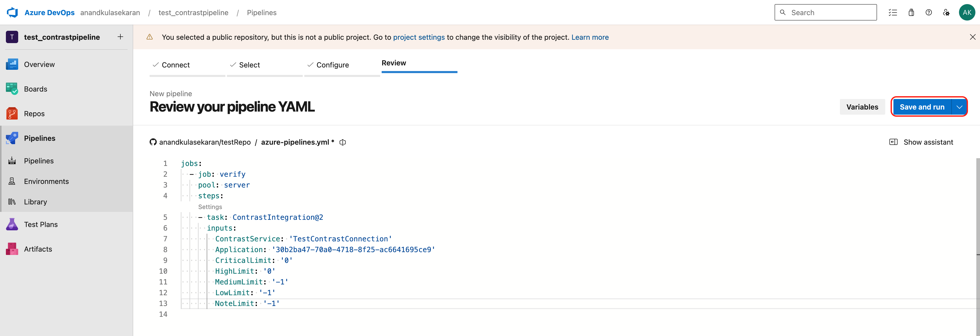Click the Azure DevOps logo icon
The height and width of the screenshot is (336, 980).
click(13, 13)
